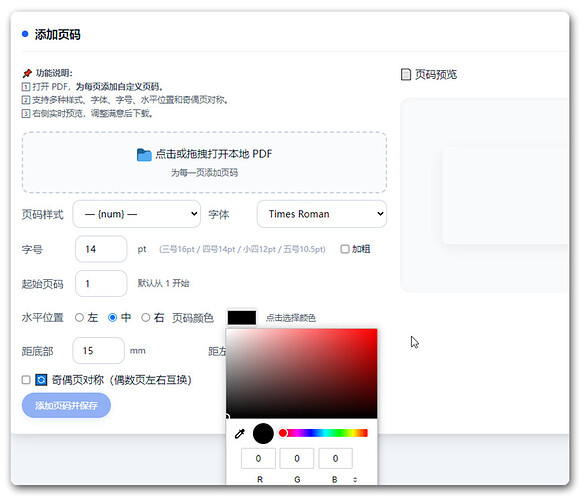Screen dimensions: 583x500
Task: Click the 点击或拖拽打开本地 PDF upload area
Action: coord(204,162)
